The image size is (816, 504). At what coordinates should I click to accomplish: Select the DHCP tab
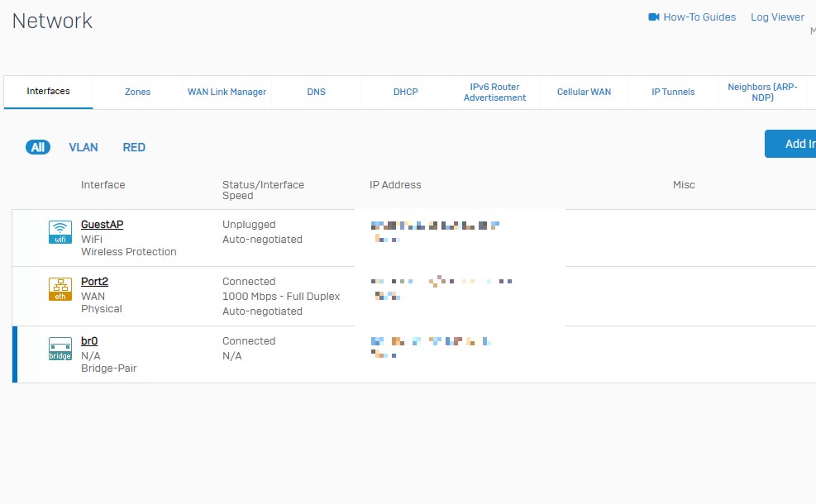coord(405,92)
